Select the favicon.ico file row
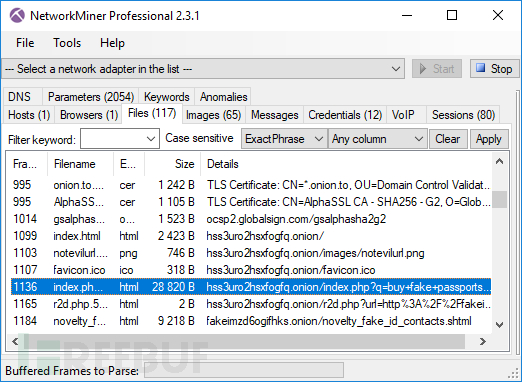 tap(251, 270)
